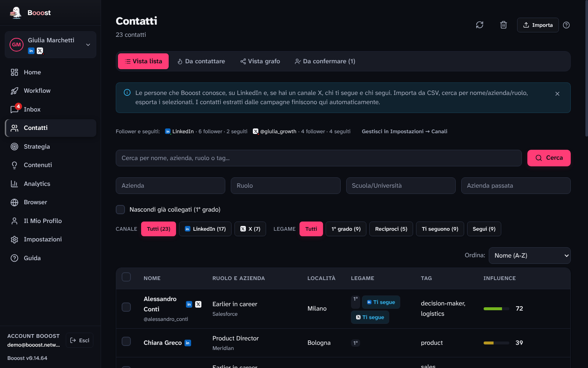
Task: Open the Ordina Nome (A-Z) dropdown
Action: [530, 255]
